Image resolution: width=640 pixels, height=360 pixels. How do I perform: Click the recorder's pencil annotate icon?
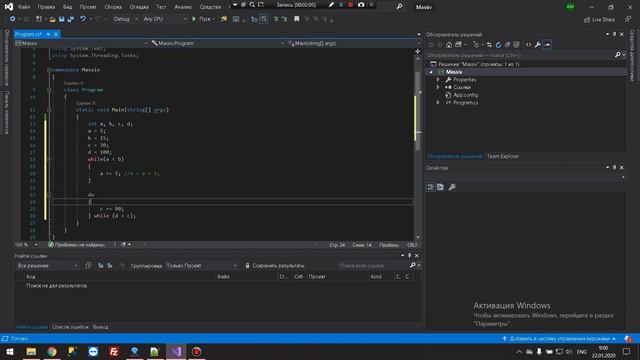331,5
